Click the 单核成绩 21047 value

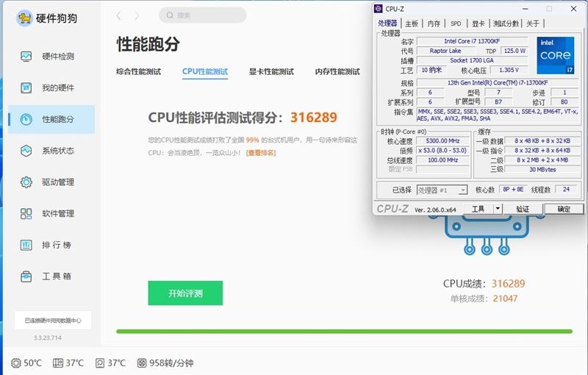(505, 299)
